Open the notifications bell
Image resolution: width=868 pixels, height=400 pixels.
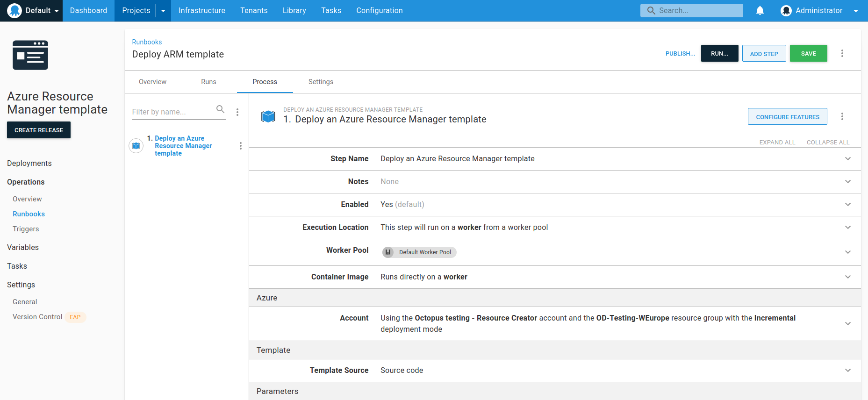point(760,10)
